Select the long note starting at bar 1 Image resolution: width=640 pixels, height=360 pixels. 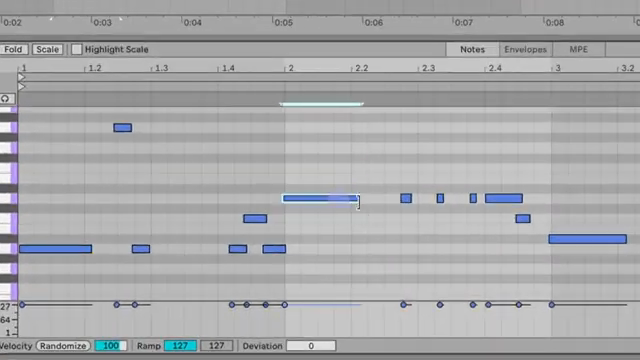coord(56,249)
